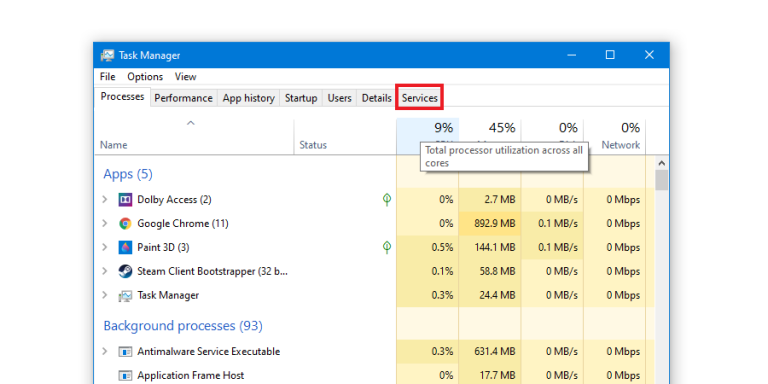Screen dimensions: 768x384
Task: Switch to the Details tab
Action: pyautogui.click(x=376, y=98)
